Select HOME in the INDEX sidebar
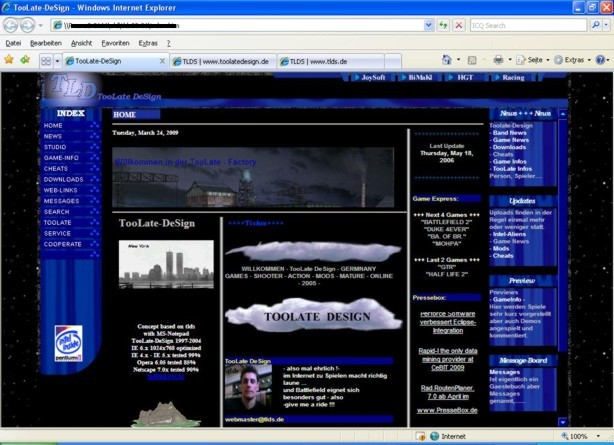 [53, 125]
